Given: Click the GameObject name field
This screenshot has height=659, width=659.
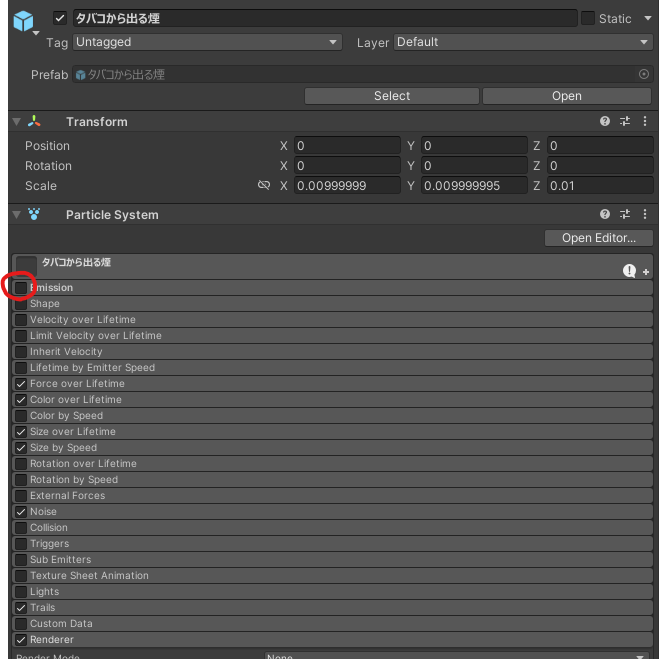Looking at the screenshot, I should point(325,18).
